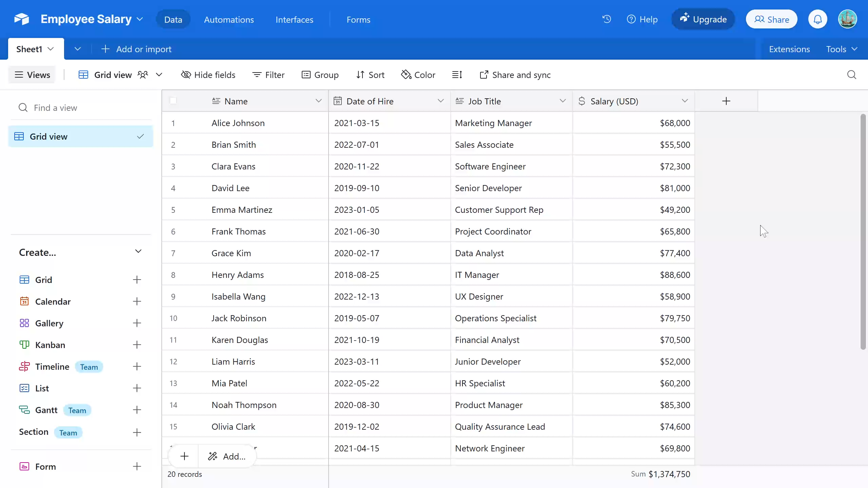
Task: Open row height icon
Action: (457, 75)
